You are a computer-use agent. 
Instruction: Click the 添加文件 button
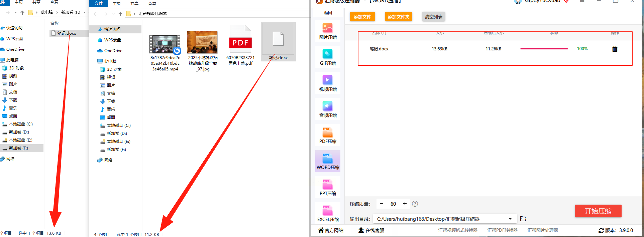(362, 17)
